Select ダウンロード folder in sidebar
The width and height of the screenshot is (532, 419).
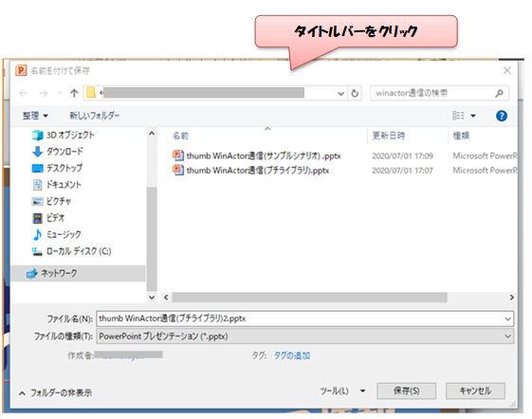coord(58,152)
